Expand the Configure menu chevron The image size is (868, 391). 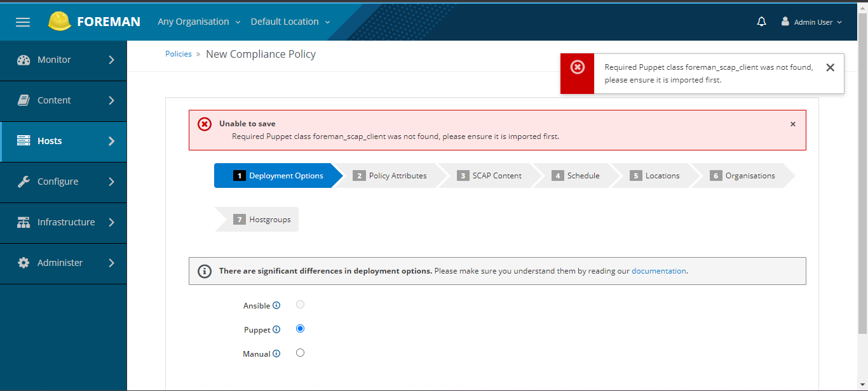111,182
